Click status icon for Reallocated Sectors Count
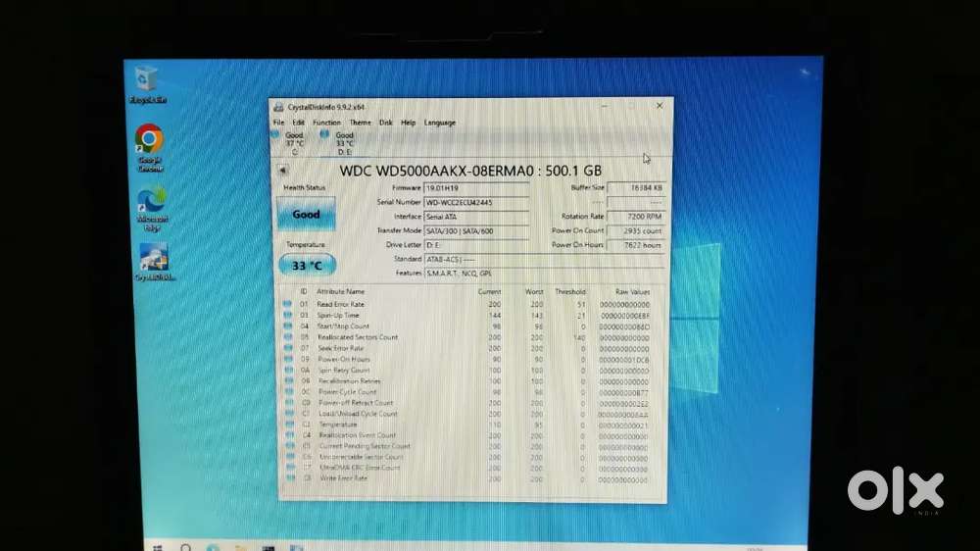Image resolution: width=980 pixels, height=551 pixels. (287, 337)
